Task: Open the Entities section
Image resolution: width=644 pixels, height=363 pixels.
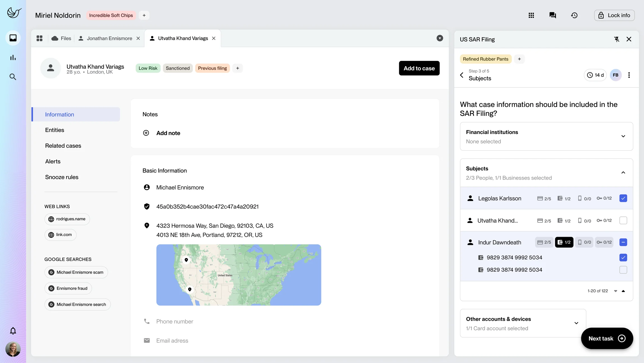Action: 55,130
